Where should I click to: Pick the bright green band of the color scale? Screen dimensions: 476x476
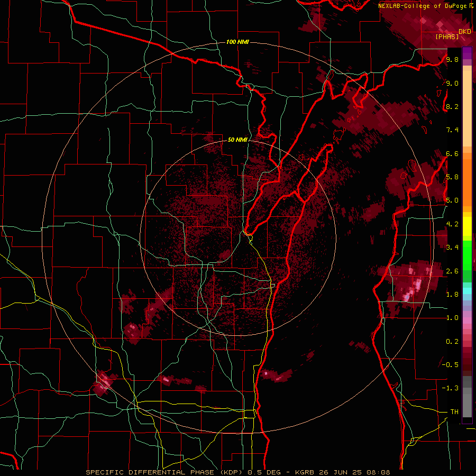tap(467, 255)
